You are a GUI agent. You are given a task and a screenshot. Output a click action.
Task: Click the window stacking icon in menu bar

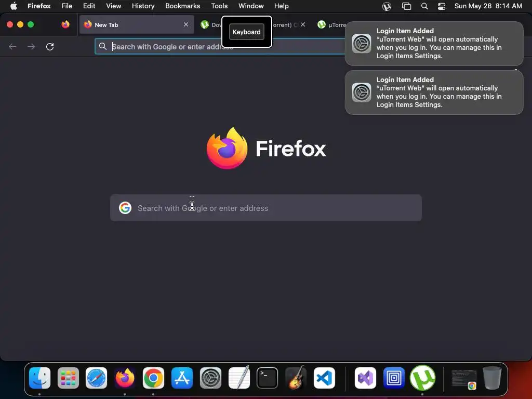(x=406, y=6)
